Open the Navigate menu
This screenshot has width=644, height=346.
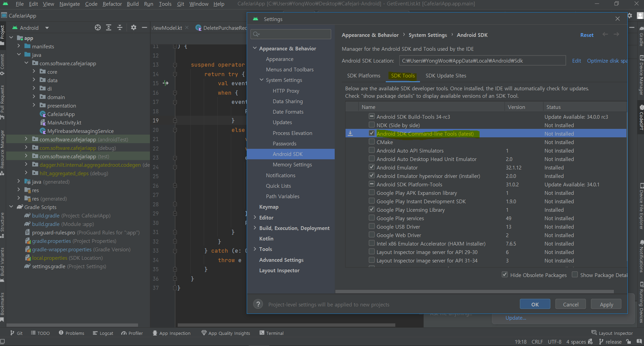(69, 4)
